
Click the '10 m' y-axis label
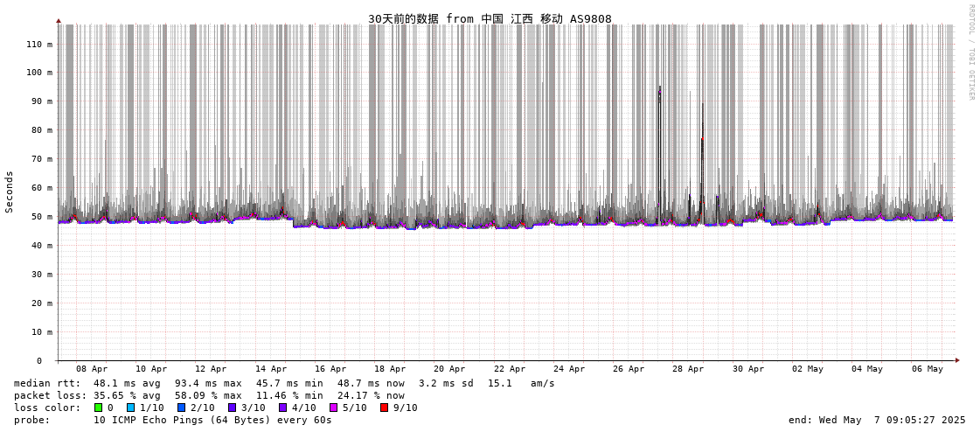click(42, 332)
